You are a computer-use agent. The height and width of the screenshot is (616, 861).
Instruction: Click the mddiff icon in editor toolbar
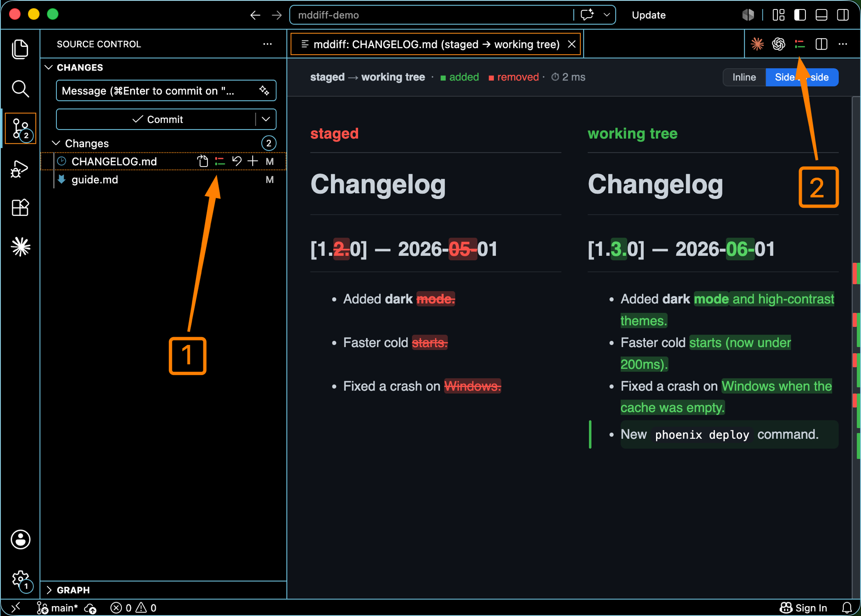click(799, 44)
